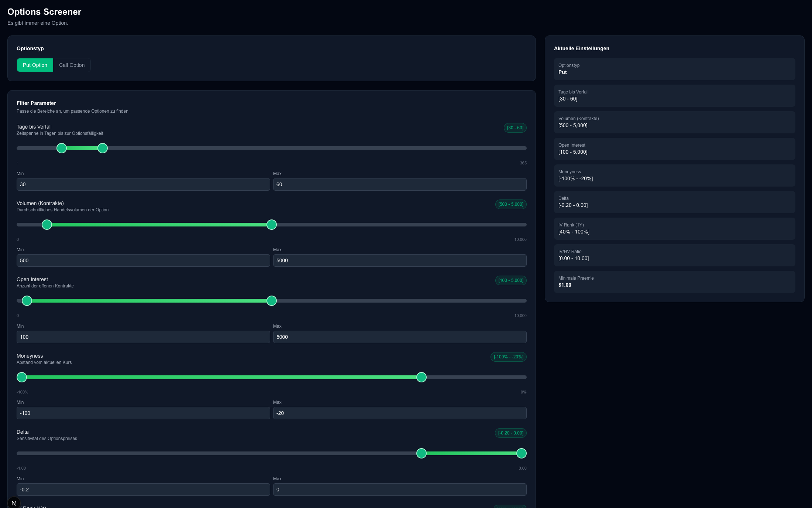Switch to Call Option

click(72, 65)
